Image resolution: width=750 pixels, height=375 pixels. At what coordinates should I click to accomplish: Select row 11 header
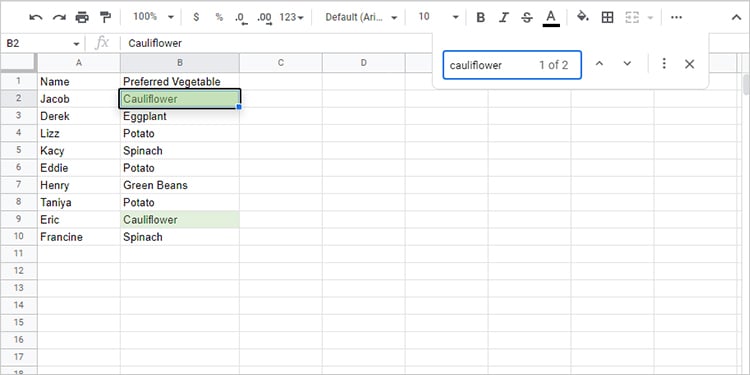19,254
